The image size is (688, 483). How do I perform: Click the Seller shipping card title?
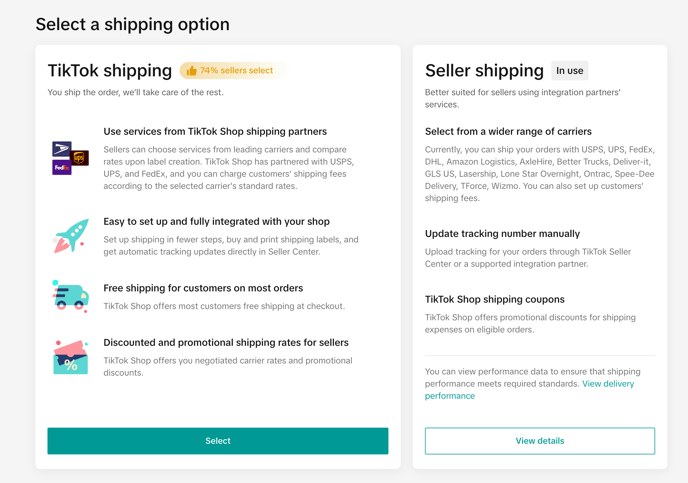click(x=484, y=71)
